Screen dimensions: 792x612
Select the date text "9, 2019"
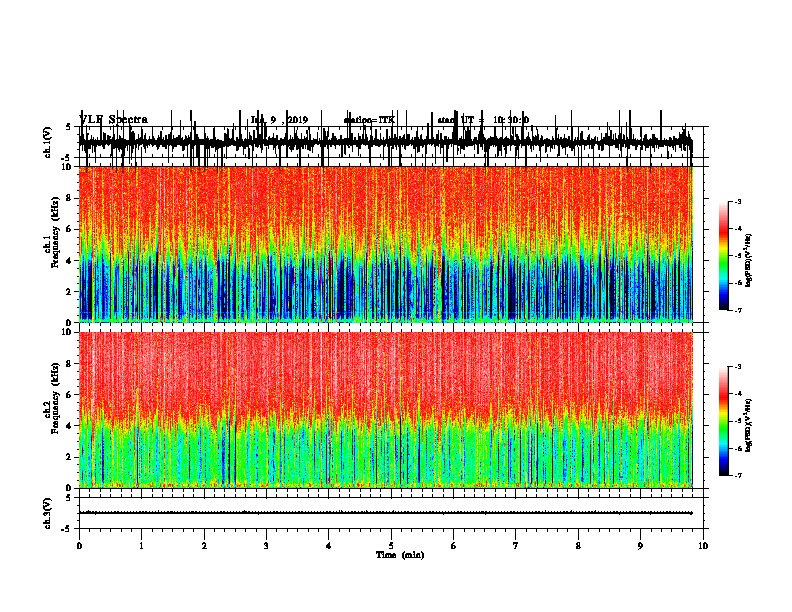click(289, 120)
